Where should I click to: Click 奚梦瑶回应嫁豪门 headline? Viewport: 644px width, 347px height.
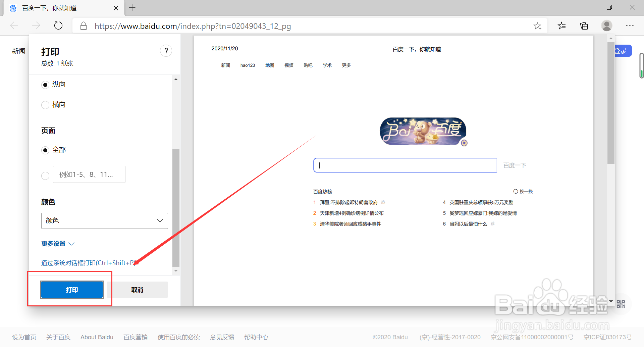[x=483, y=213]
